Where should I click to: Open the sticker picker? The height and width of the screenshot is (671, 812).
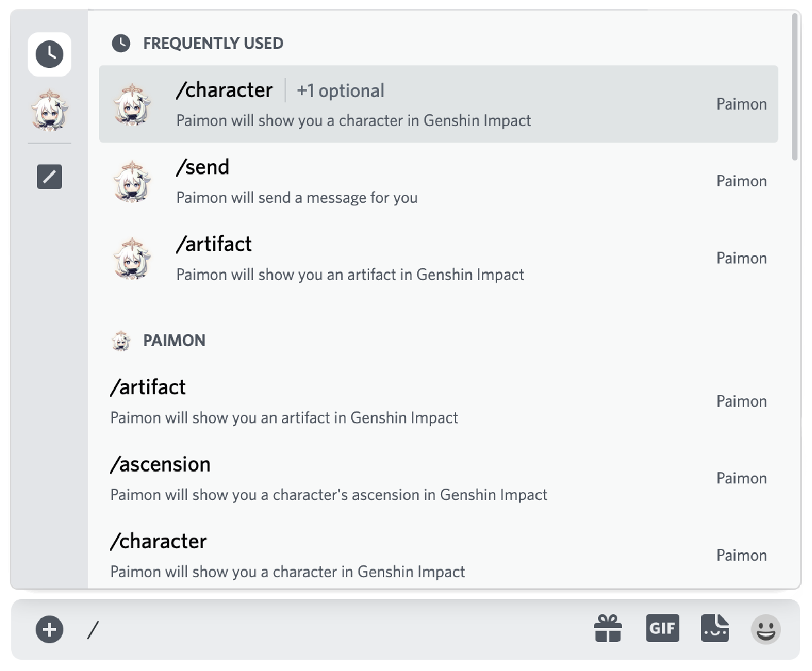pyautogui.click(x=715, y=628)
